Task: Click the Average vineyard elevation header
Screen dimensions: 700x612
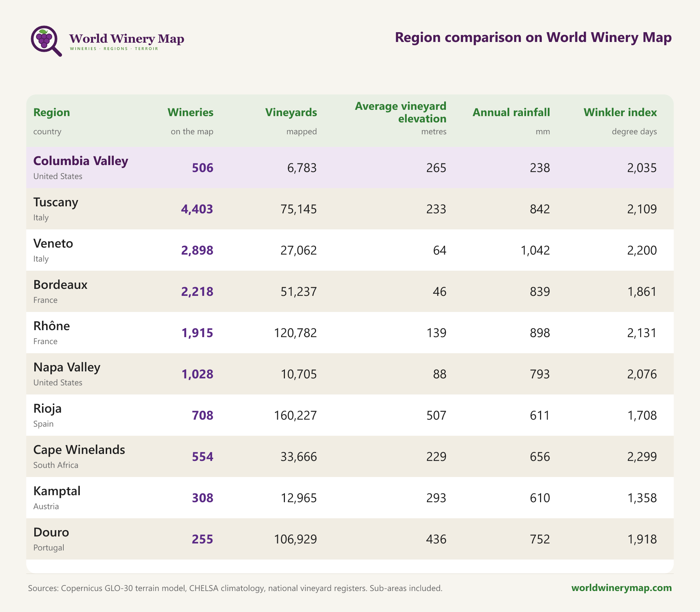Action: (400, 112)
